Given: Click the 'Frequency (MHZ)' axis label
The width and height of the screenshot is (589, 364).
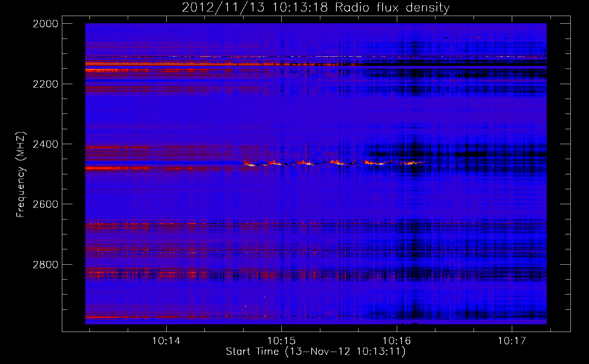Looking at the screenshot, I should tap(21, 175).
